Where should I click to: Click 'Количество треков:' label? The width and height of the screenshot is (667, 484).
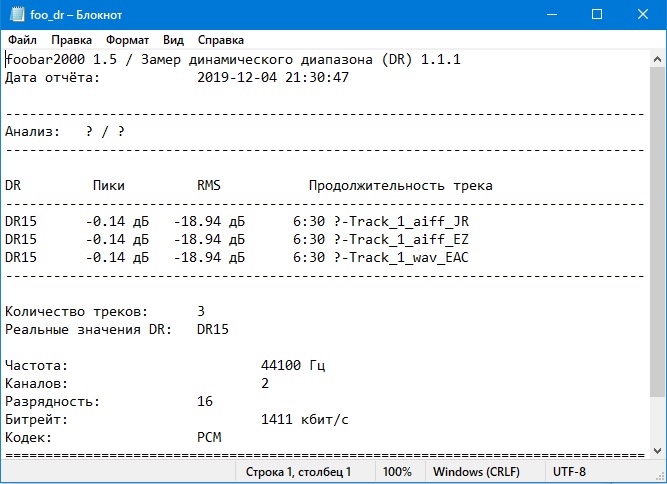point(76,312)
